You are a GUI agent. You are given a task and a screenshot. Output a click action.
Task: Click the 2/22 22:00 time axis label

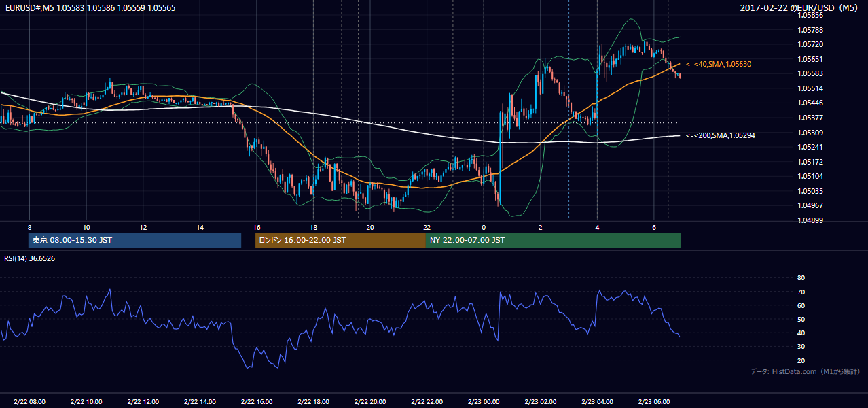click(427, 402)
